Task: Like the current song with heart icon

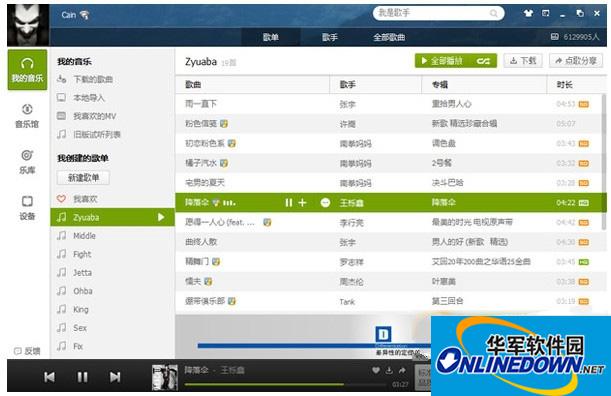Action: [376, 370]
